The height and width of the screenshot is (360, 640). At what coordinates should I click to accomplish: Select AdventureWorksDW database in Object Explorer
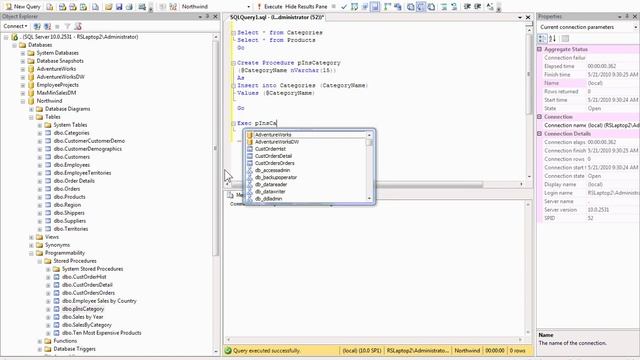(60, 77)
